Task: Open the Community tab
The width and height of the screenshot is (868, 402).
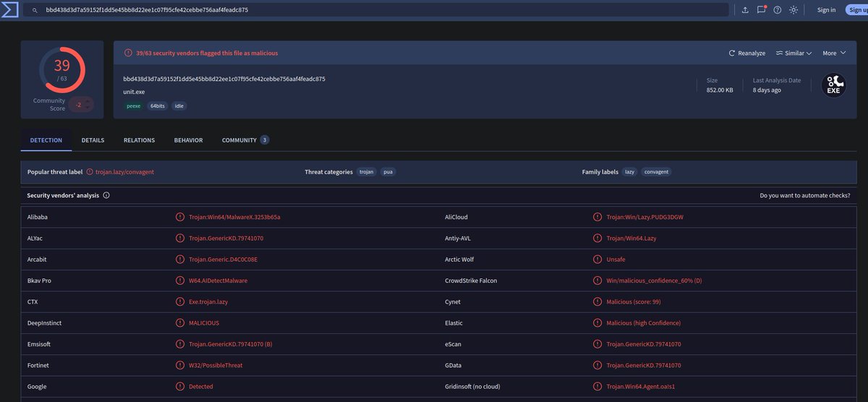Action: click(x=246, y=140)
